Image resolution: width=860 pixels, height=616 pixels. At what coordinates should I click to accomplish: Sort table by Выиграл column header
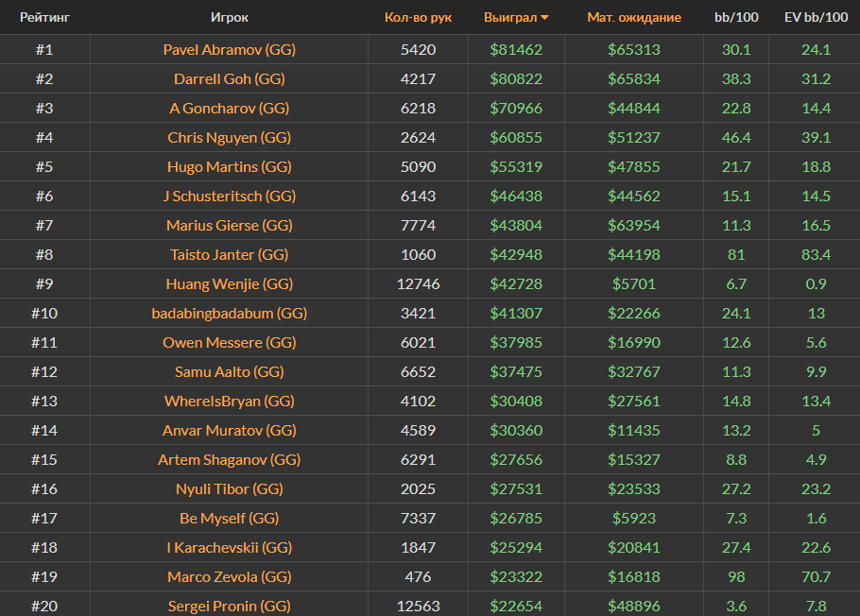click(509, 17)
